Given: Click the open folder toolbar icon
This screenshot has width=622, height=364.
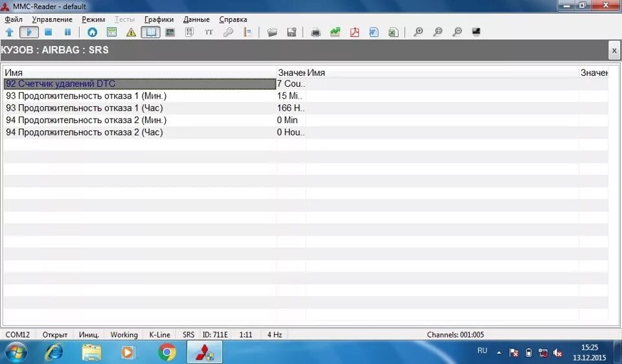Looking at the screenshot, I should click(x=272, y=32).
